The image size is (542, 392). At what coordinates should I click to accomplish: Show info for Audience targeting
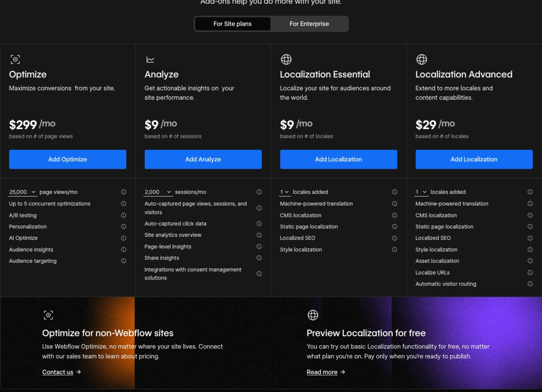123,261
